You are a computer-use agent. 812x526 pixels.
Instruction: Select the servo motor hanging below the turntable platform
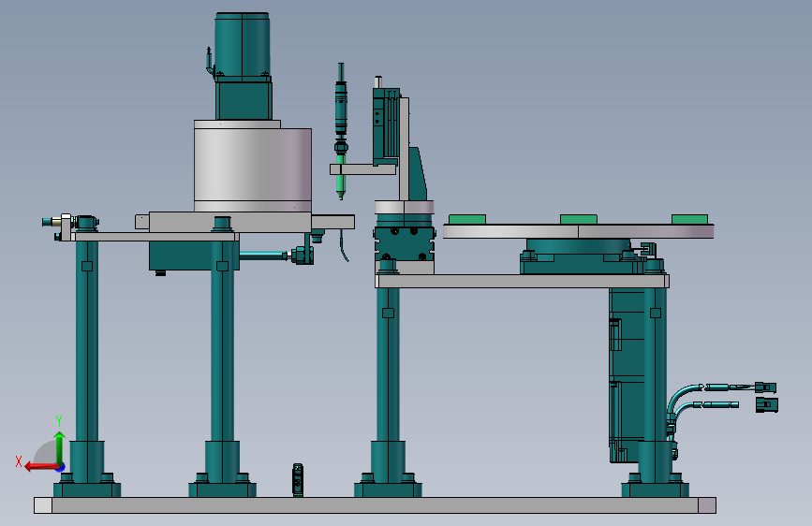pyautogui.click(x=627, y=374)
